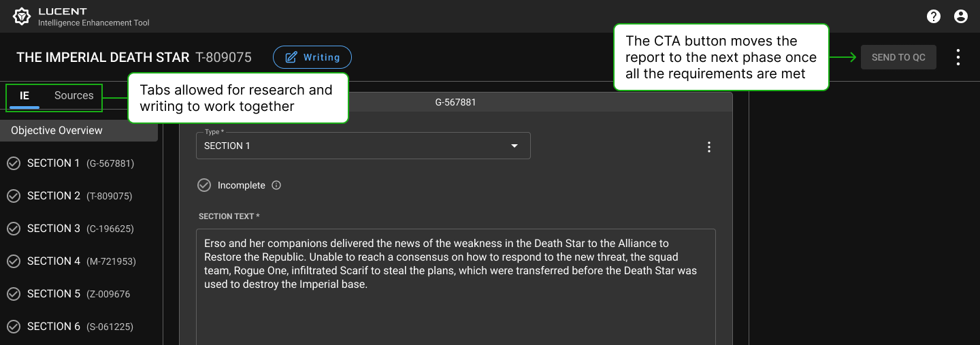Viewport: 980px width, 345px height.
Task: Switch to the Sources tab
Action: click(73, 96)
